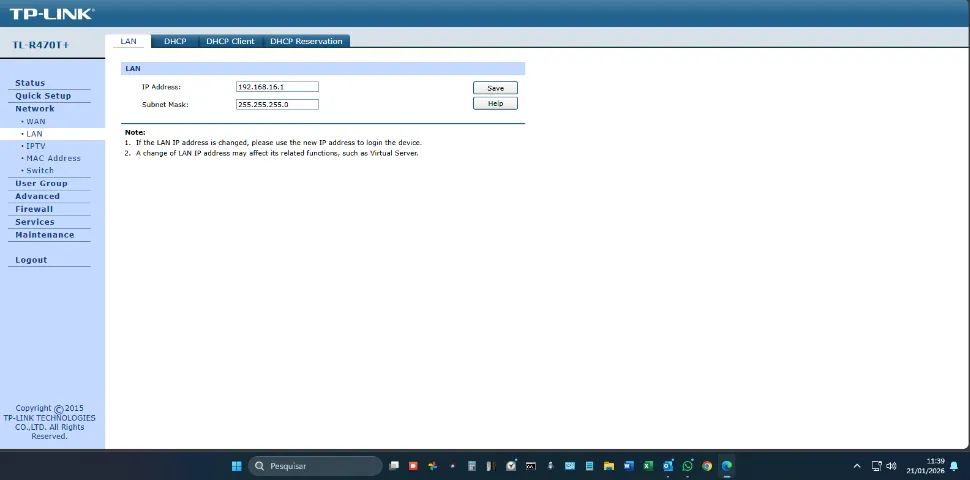
Task: Open the Status menu in sidebar
Action: [30, 83]
